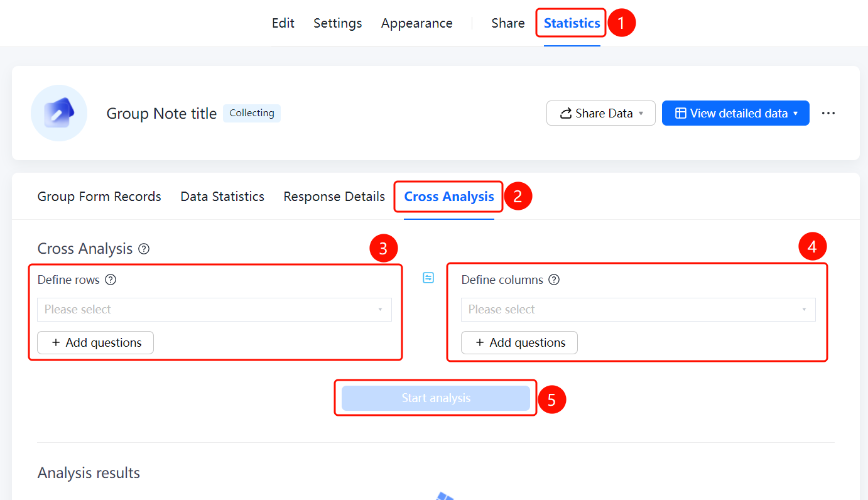This screenshot has width=868, height=500.
Task: Expand the Define columns question dropdown
Action: pyautogui.click(x=638, y=310)
